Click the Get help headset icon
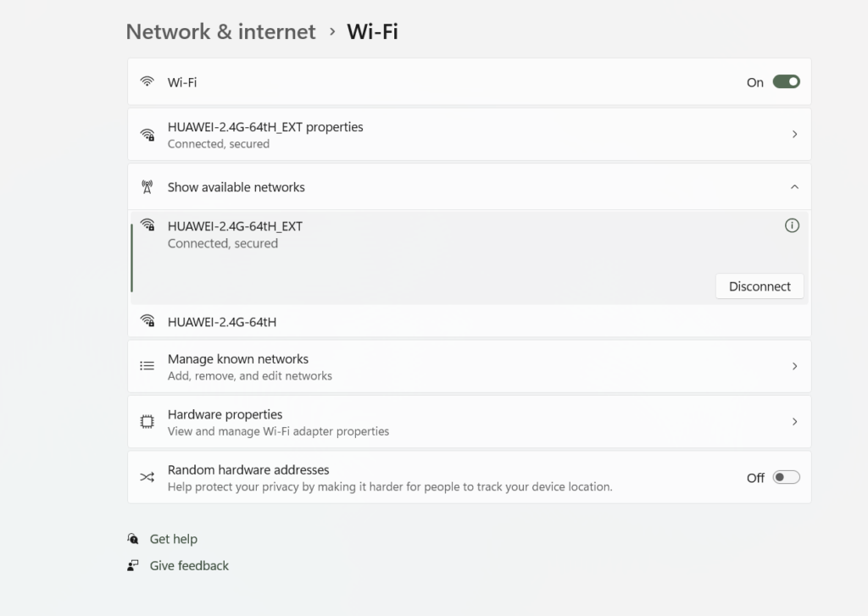The width and height of the screenshot is (868, 616). point(133,539)
